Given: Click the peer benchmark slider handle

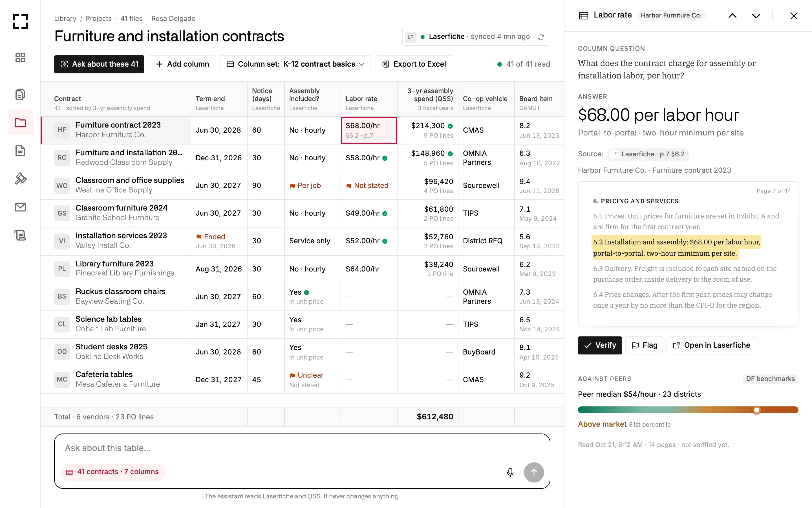Looking at the screenshot, I should point(756,410).
